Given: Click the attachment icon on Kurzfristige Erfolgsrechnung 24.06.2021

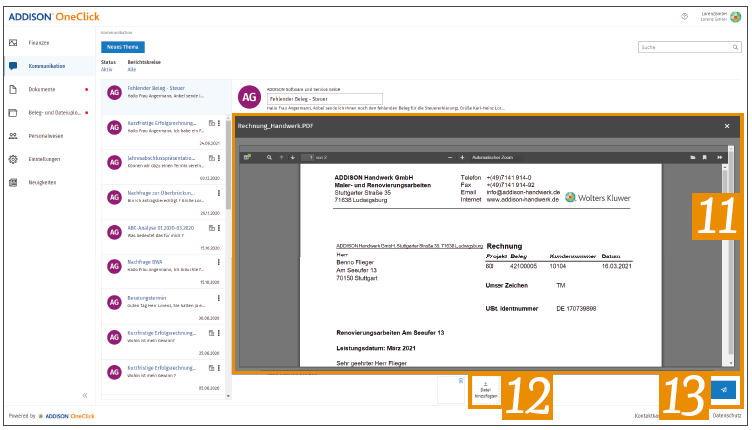Looking at the screenshot, I should click(212, 123).
